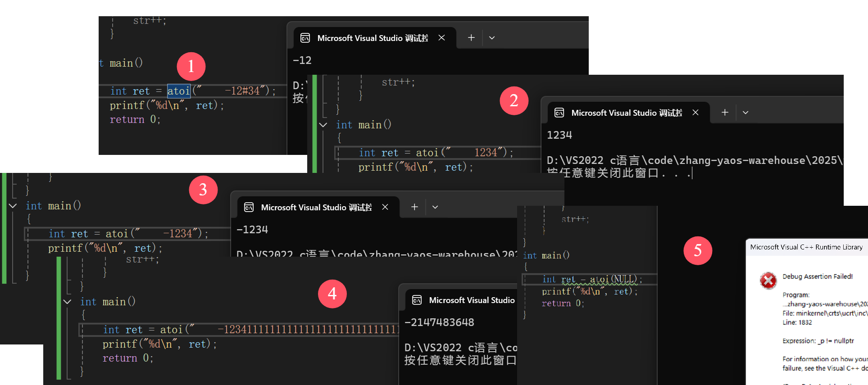Close the debug console tab above the -12 output
The height and width of the screenshot is (385, 868).
tap(441, 38)
